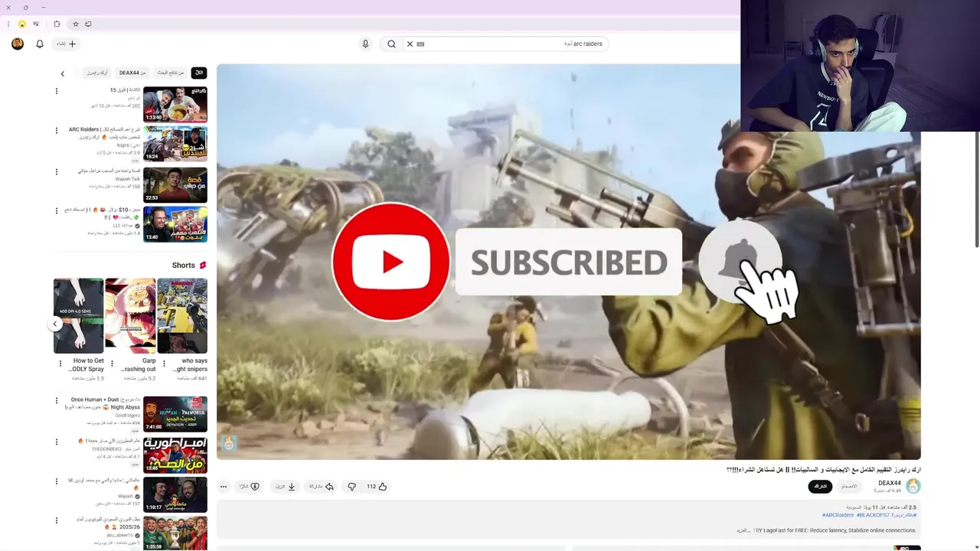This screenshot has height=551, width=980.
Task: Open the 13:40 video thumbnail
Action: 175,224
